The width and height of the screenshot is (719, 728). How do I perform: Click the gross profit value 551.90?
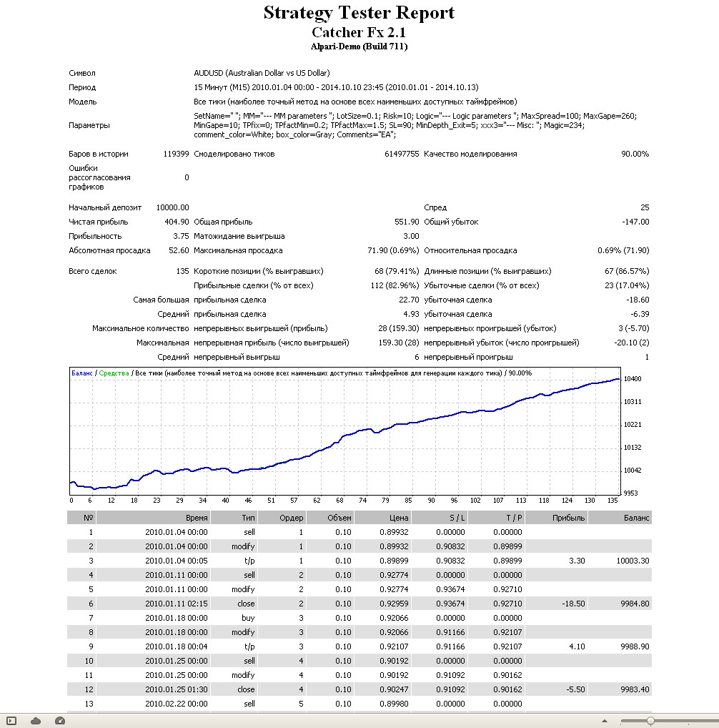407,222
